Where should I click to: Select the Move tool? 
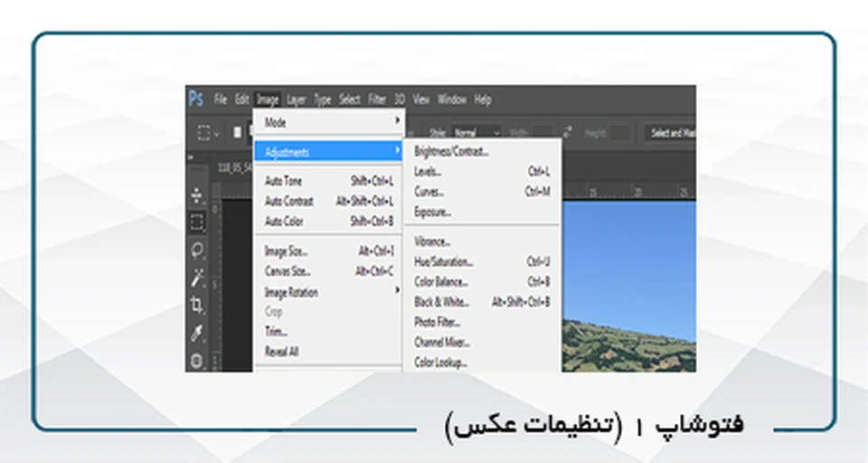[x=197, y=195]
